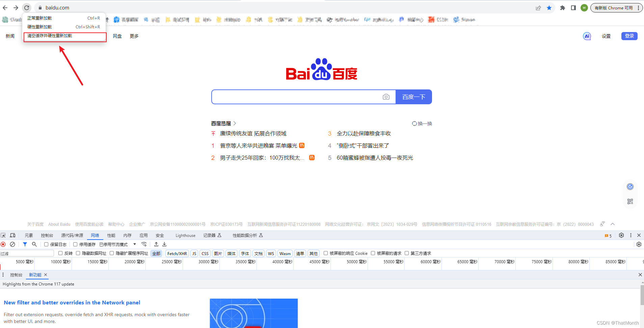
Task: Open the extensions puzzle icon
Action: (x=562, y=8)
